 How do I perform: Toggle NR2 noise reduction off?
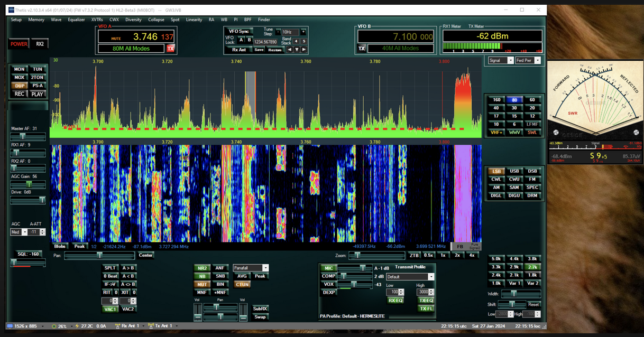point(201,268)
